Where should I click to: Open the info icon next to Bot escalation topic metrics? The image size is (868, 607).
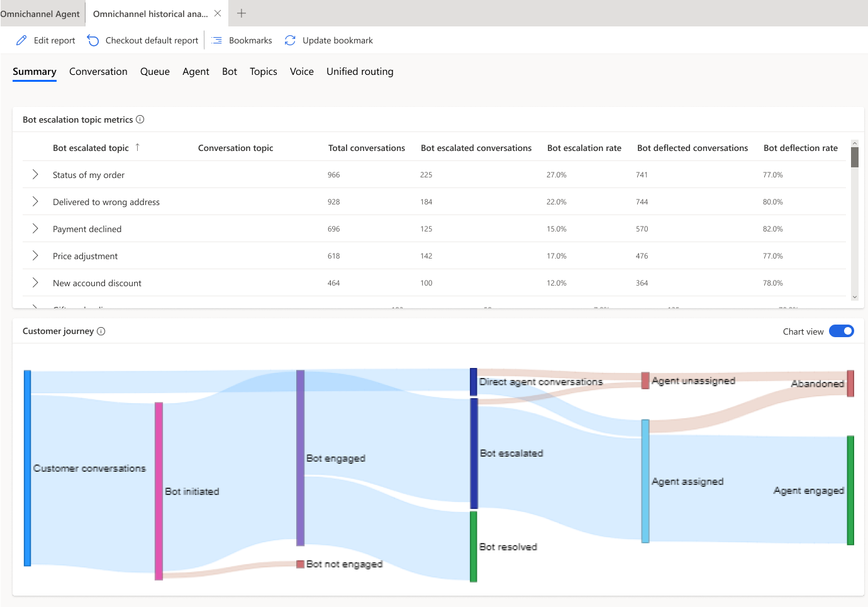tap(140, 120)
